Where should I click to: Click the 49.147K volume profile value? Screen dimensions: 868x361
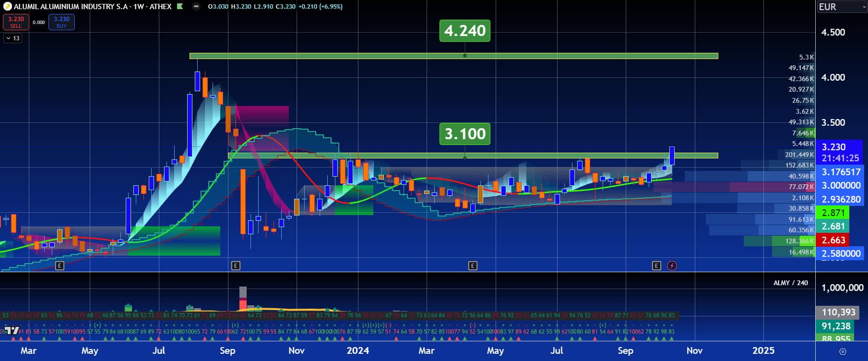point(801,68)
